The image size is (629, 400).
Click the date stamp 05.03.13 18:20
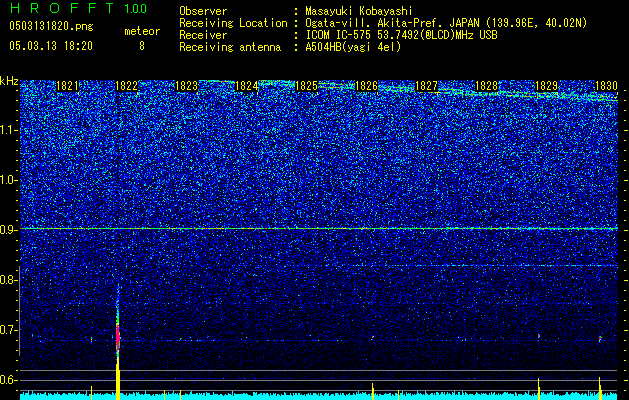[x=51, y=46]
